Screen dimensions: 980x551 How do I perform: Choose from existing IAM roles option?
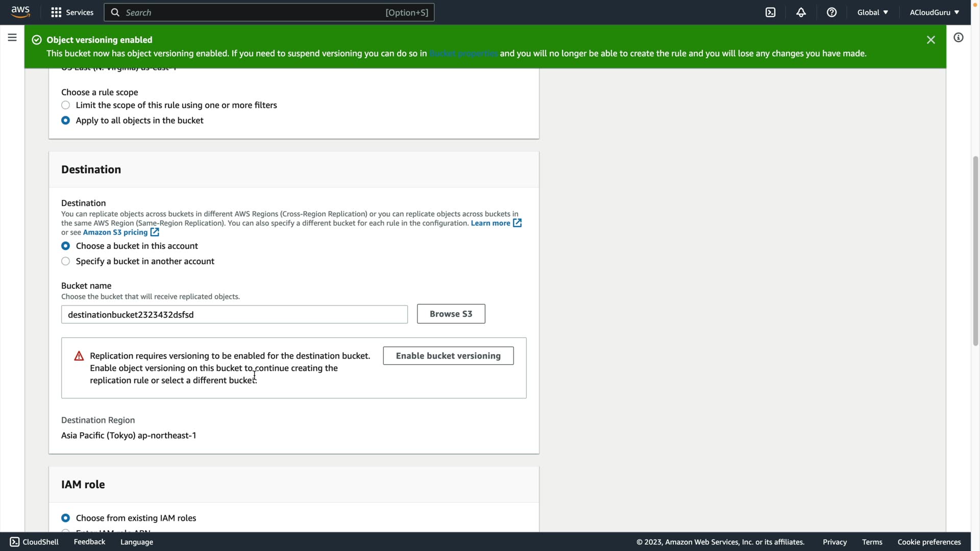pyautogui.click(x=66, y=518)
